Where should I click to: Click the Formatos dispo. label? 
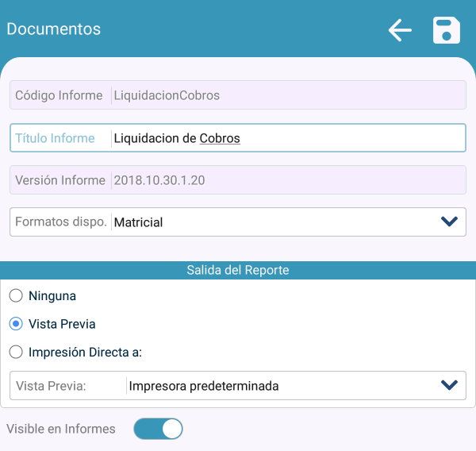click(x=61, y=222)
